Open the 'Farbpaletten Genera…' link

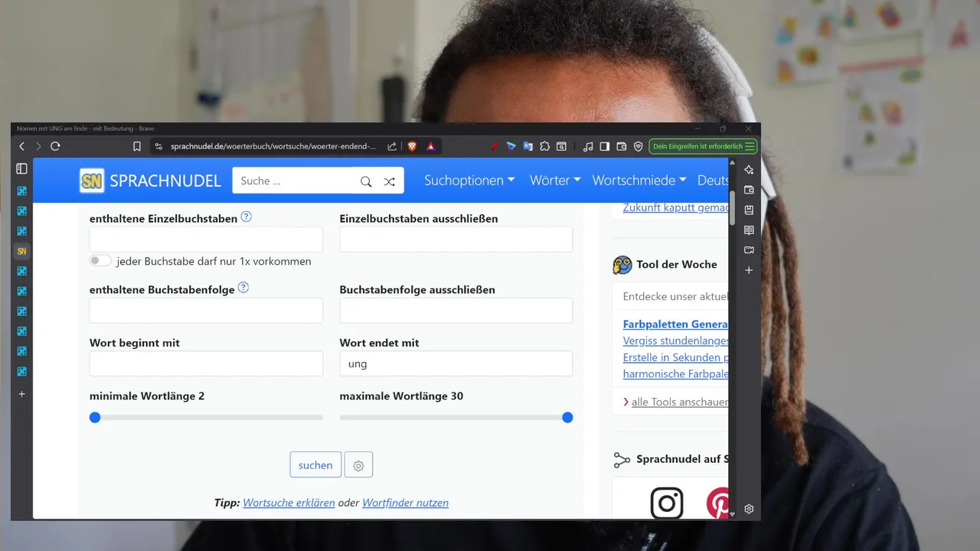[x=675, y=324]
